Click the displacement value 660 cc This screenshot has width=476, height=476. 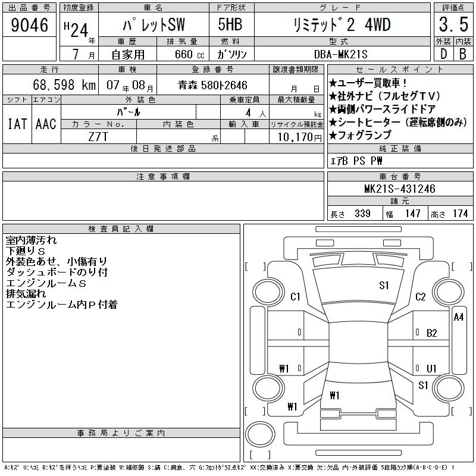[x=189, y=55]
